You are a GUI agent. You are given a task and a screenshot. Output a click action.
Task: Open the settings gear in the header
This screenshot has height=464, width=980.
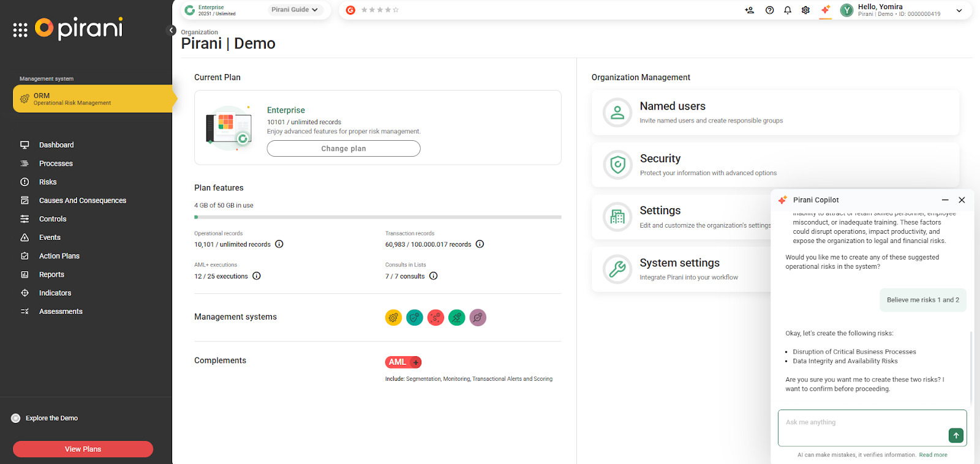tap(805, 10)
